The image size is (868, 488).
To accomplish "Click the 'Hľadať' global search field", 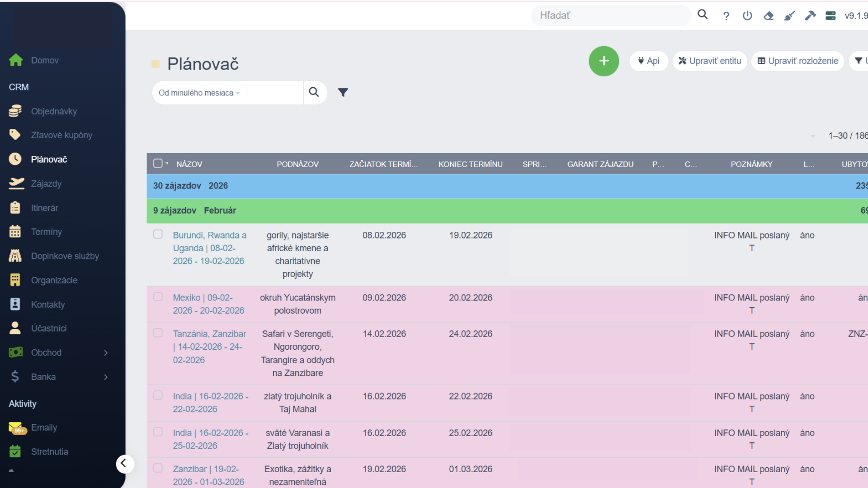I will [610, 16].
